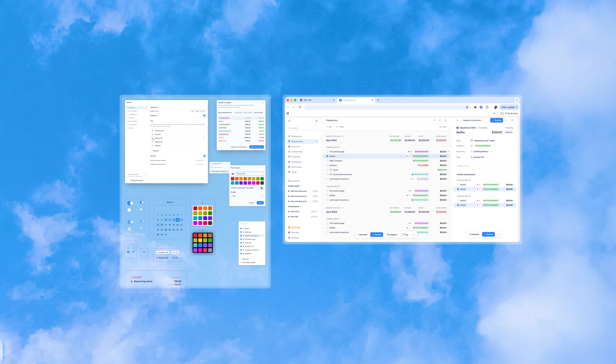Screen dimensions: 616x364
Task: Toggle the Budgeting switch in Settings
Action: click(205, 116)
